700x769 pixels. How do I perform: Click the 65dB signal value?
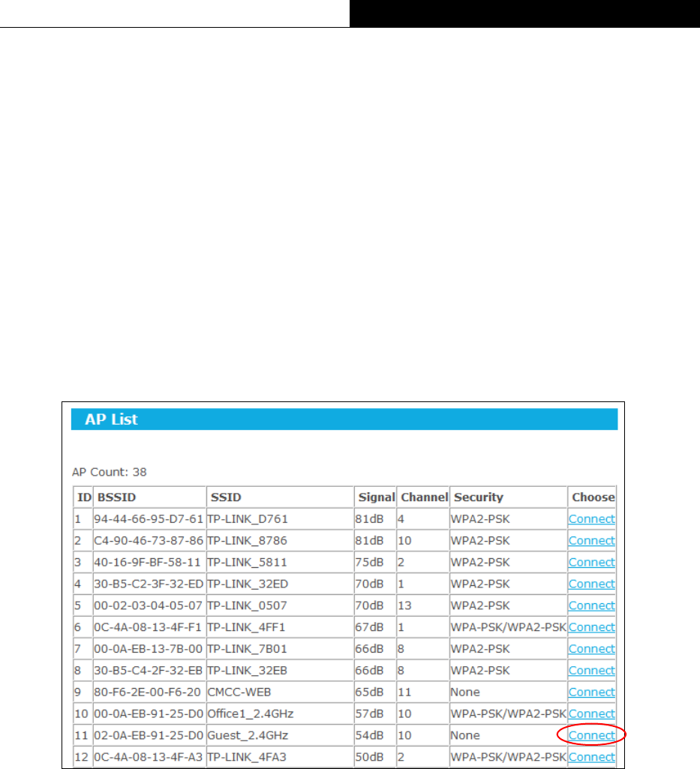click(x=369, y=692)
